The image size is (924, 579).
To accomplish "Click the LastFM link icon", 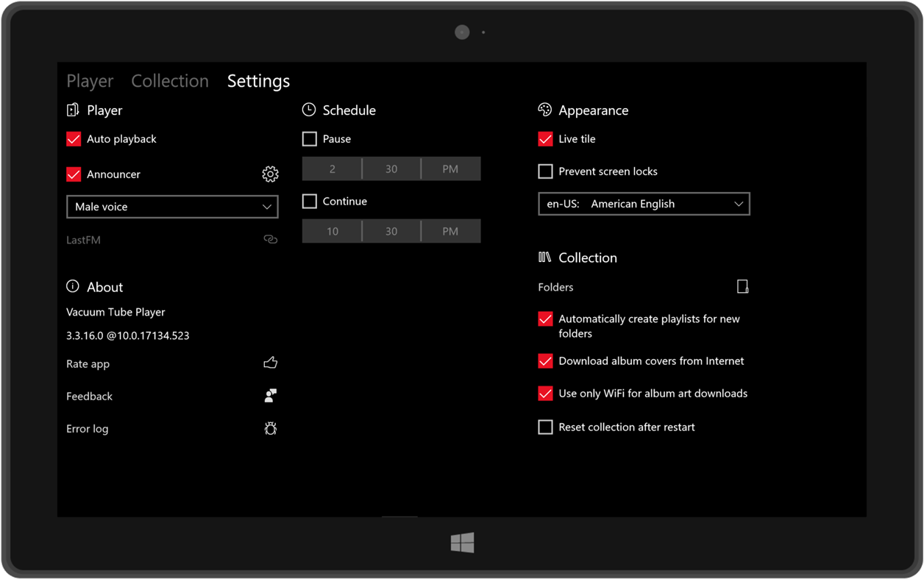I will (x=270, y=239).
